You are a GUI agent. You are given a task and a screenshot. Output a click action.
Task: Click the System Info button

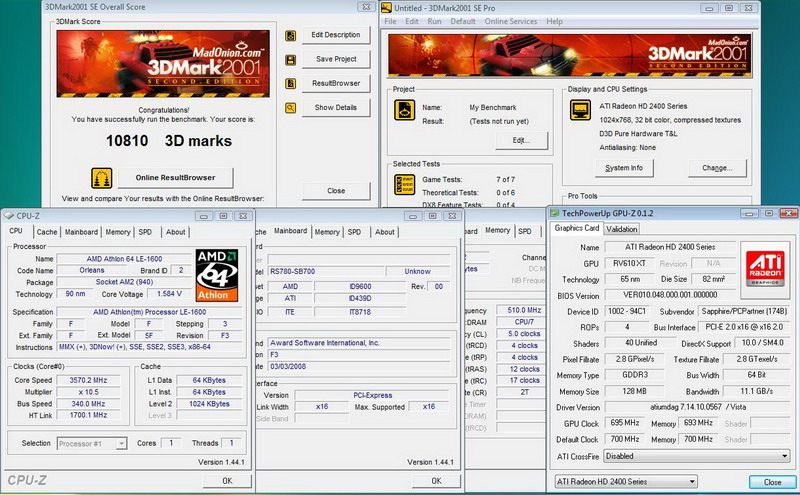(x=624, y=168)
